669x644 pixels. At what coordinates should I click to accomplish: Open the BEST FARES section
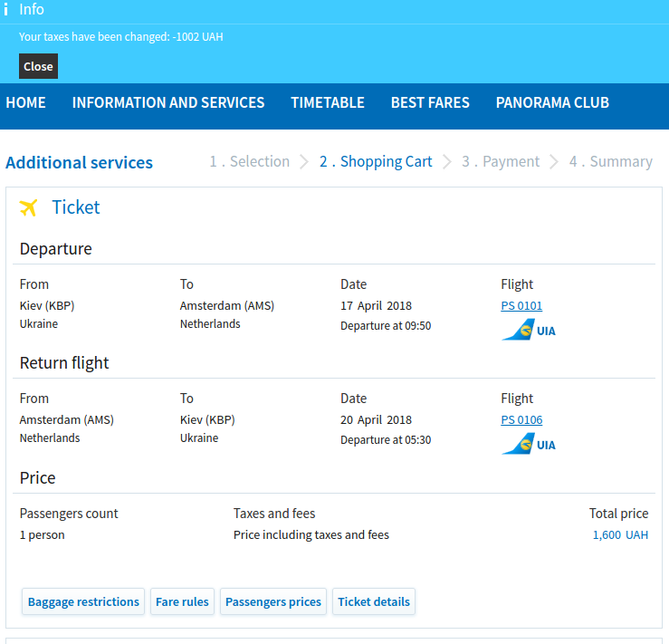point(430,102)
